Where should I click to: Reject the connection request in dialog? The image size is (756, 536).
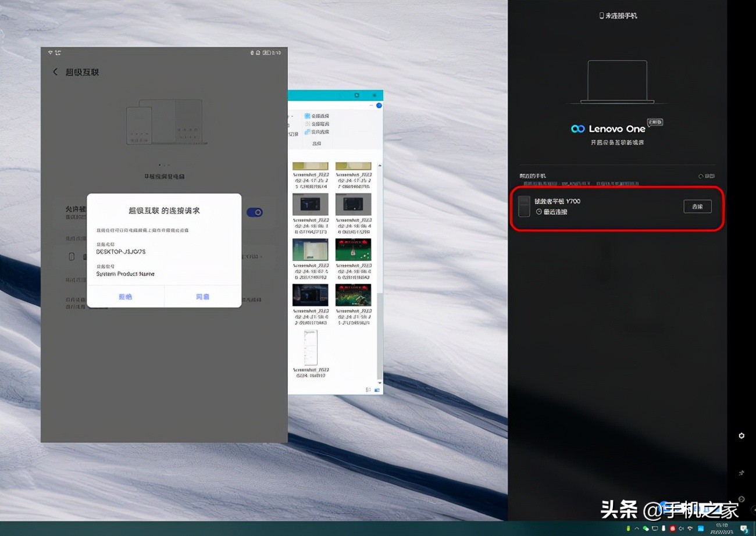125,296
